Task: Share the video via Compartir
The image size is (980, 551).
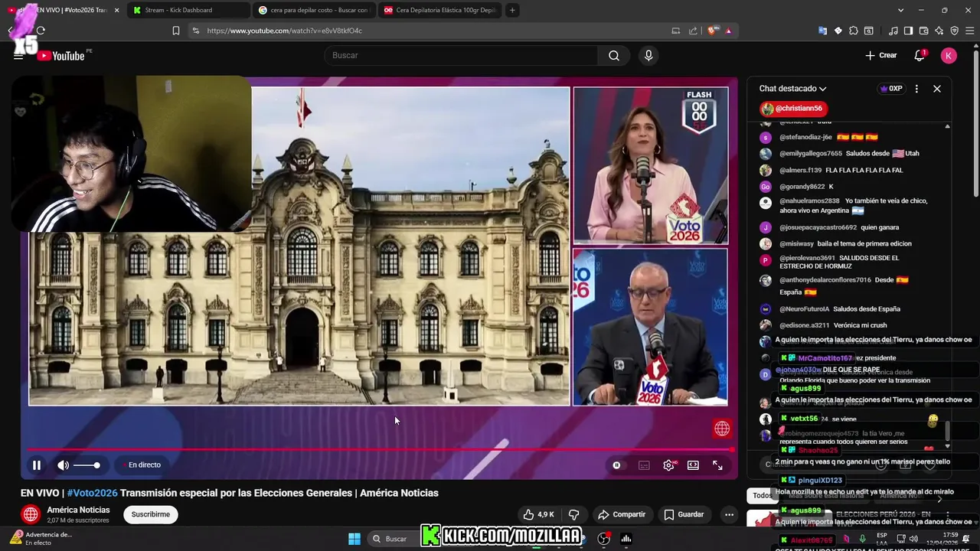Action: [622, 514]
